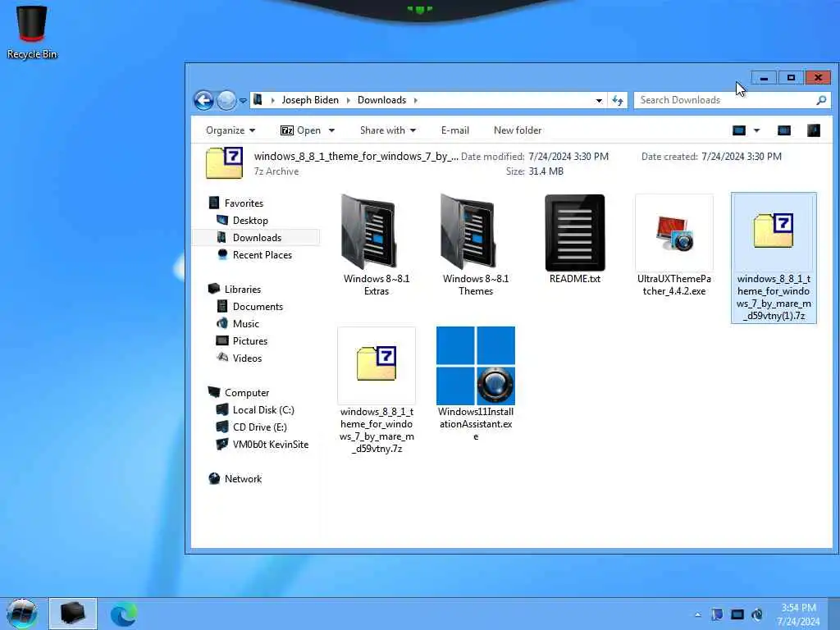Select the d59vtny.7z archive without (1)
840x630 pixels.
coord(377,390)
